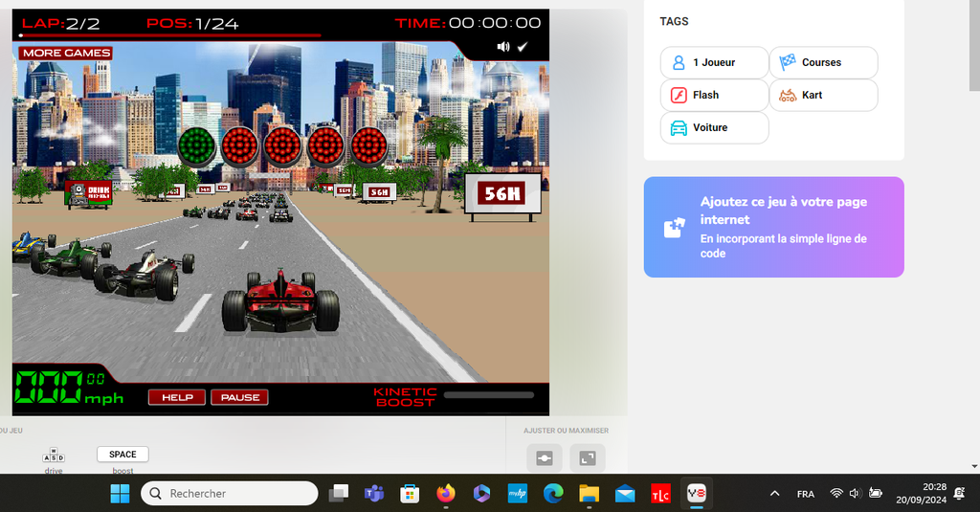
Task: Click the SPACE key boost hint
Action: point(122,455)
